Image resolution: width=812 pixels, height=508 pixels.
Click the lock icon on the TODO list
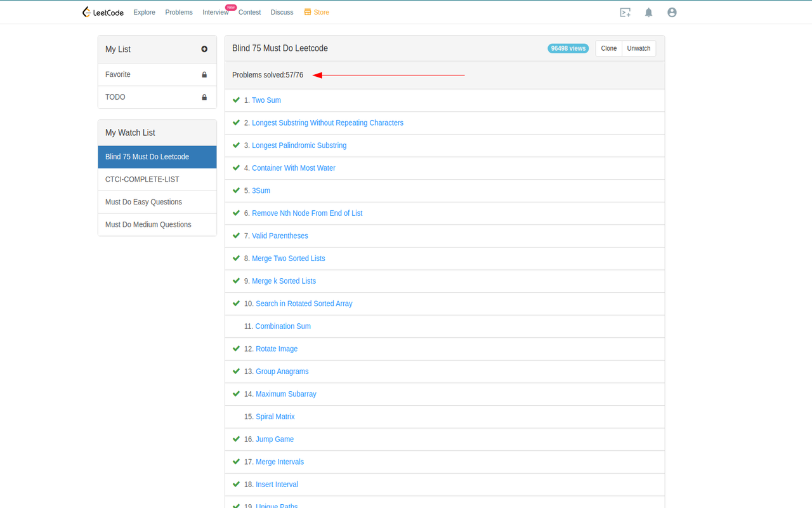204,97
